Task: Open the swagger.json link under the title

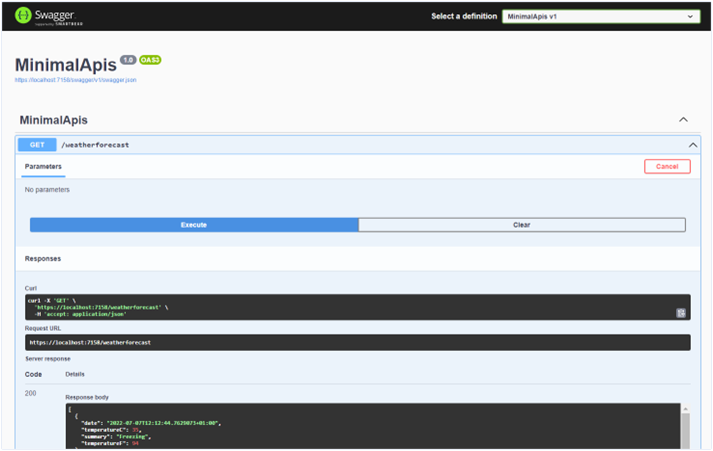Action: pos(75,80)
